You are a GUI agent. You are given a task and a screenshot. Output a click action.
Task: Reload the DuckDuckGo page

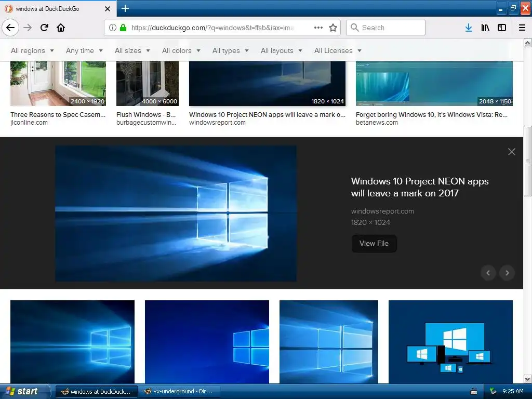pos(44,28)
